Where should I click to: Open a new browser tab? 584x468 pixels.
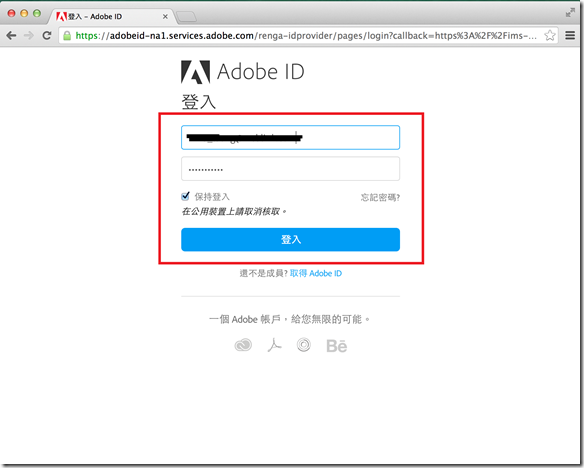point(186,17)
